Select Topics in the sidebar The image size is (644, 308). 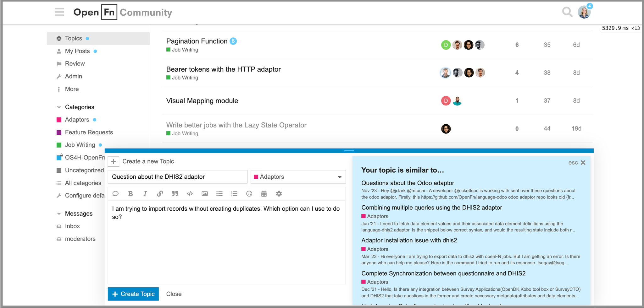[x=98, y=38]
